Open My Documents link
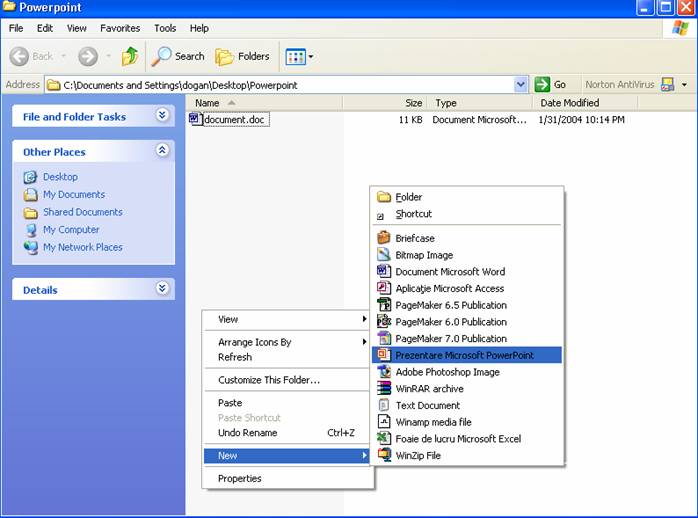Image resolution: width=698 pixels, height=518 pixels. tap(74, 194)
